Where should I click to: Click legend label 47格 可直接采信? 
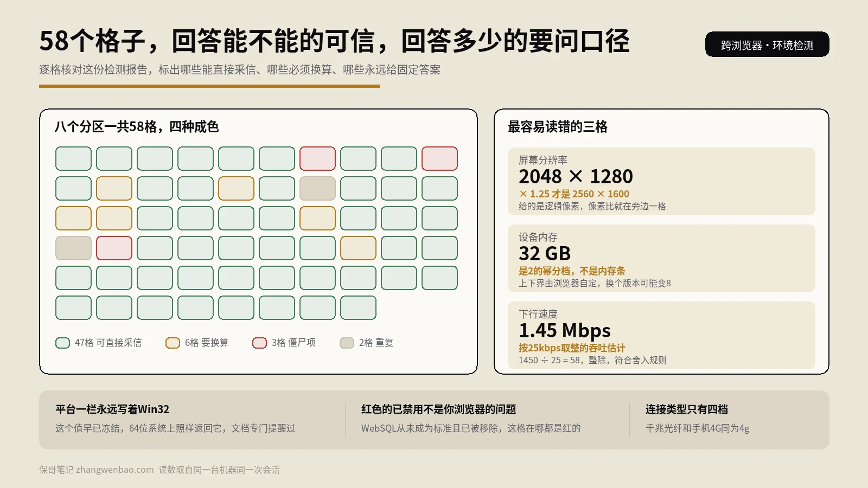click(x=108, y=343)
